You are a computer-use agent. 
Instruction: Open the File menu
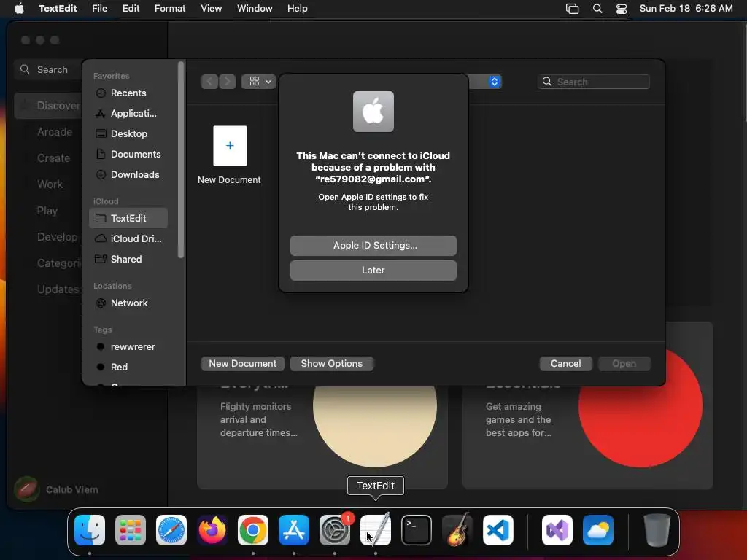point(99,9)
